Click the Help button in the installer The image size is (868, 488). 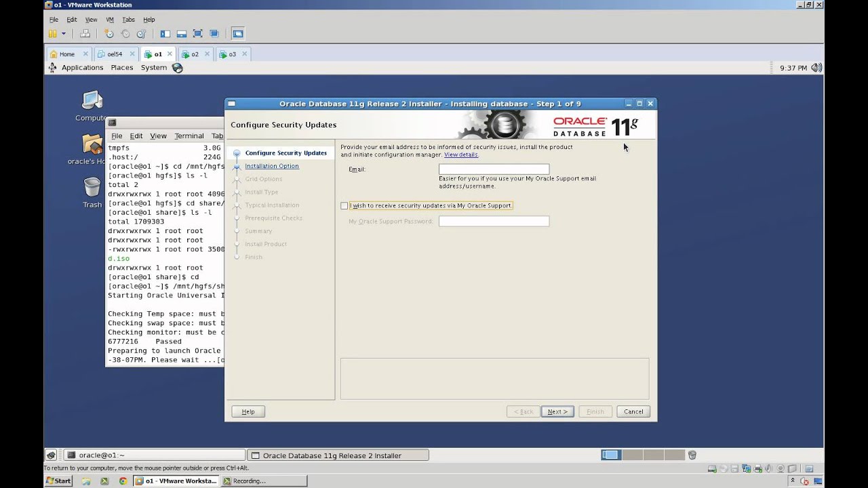[x=248, y=411]
